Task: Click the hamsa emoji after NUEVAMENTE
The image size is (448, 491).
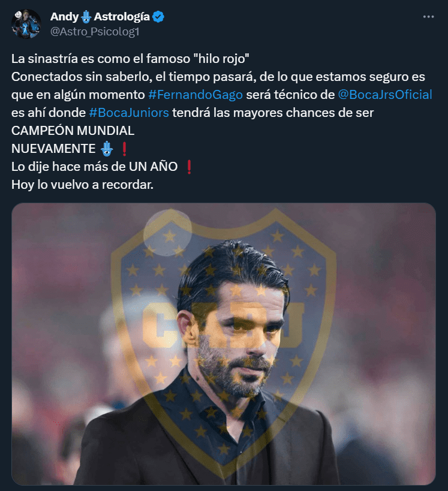Action: pyautogui.click(x=107, y=149)
